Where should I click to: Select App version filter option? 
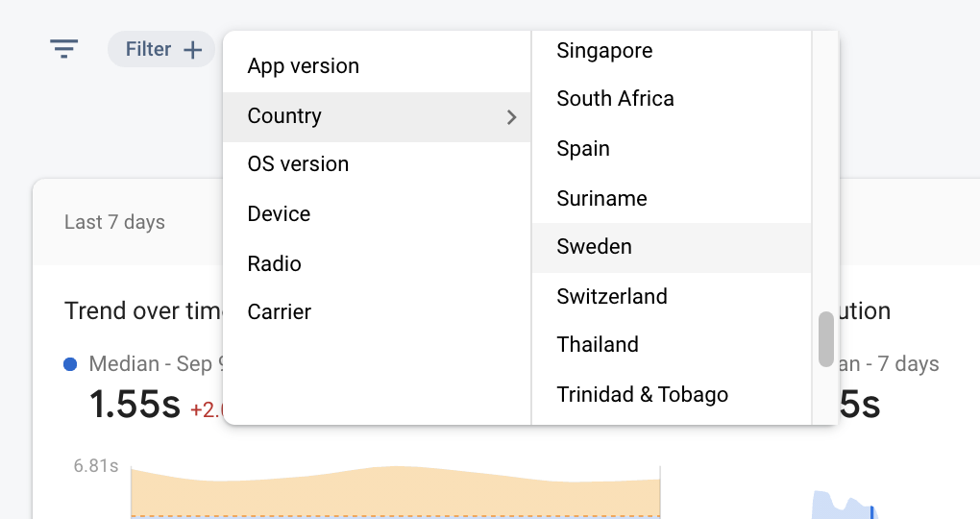pos(377,66)
